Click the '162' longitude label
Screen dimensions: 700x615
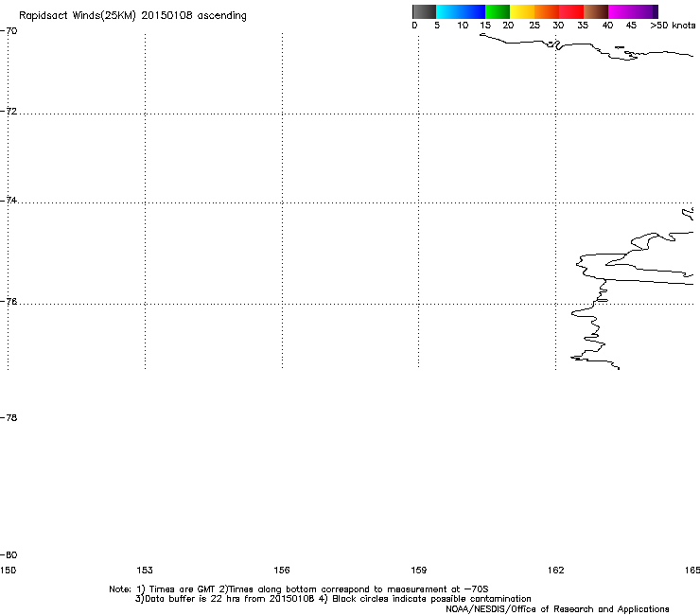[x=556, y=570]
